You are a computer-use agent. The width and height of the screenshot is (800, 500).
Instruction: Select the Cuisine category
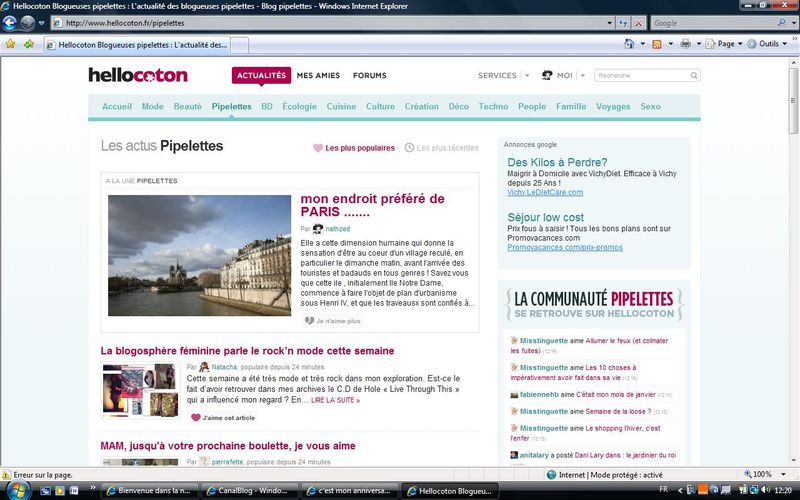341,106
